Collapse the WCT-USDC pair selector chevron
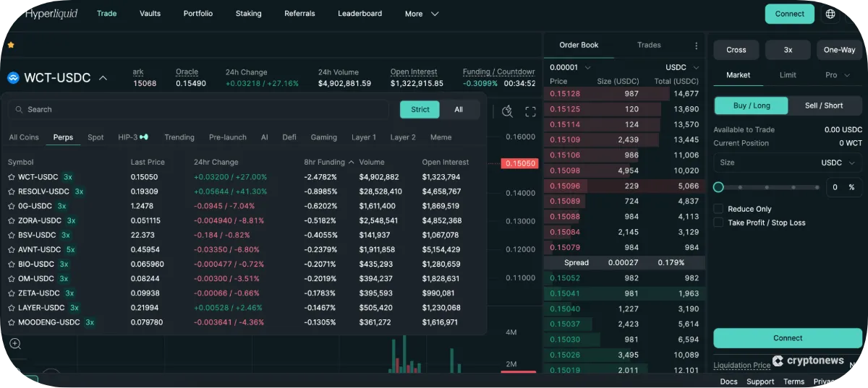The image size is (868, 388). (103, 78)
